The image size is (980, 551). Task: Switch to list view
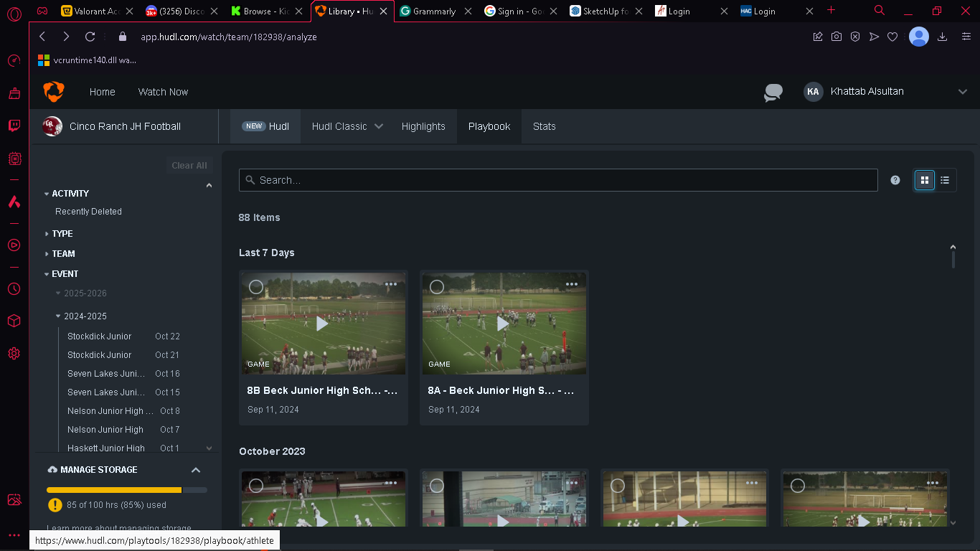[x=945, y=180]
